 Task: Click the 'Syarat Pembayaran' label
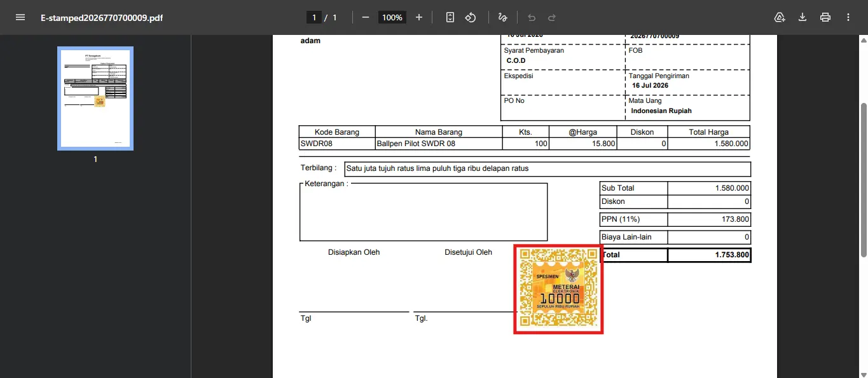534,50
